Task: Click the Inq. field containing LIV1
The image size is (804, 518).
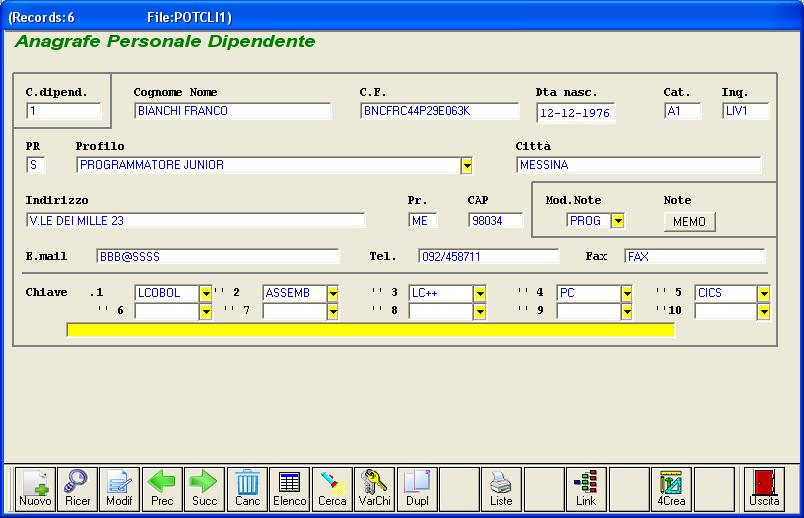Action: pos(746,111)
